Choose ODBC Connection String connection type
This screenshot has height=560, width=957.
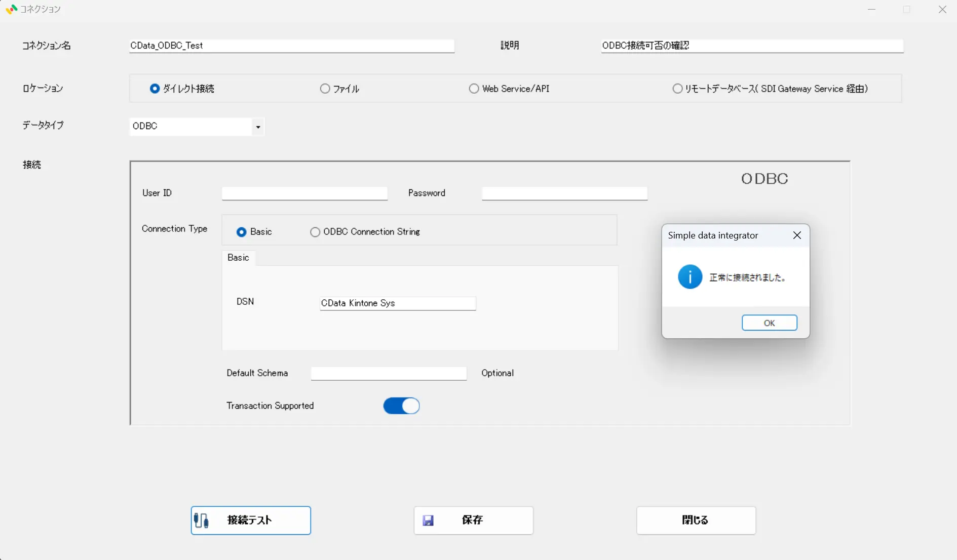(315, 231)
